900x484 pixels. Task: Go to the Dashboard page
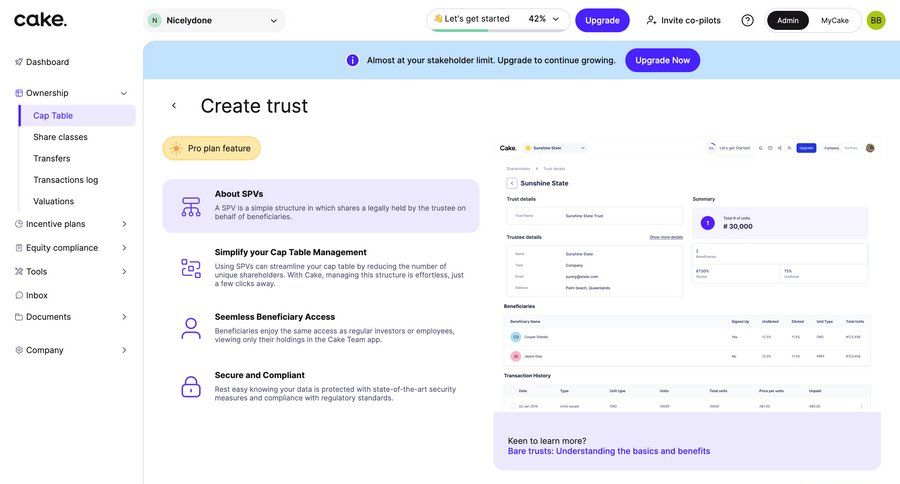pyautogui.click(x=47, y=62)
